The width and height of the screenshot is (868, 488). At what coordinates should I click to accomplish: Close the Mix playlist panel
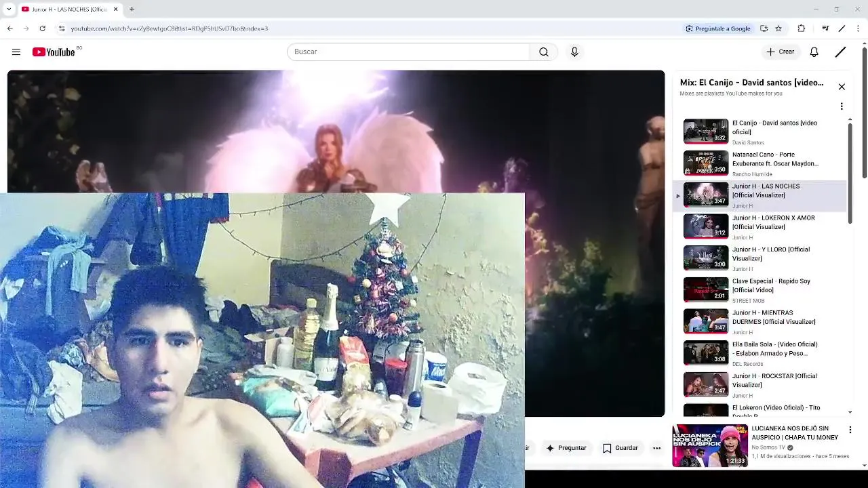pyautogui.click(x=842, y=87)
